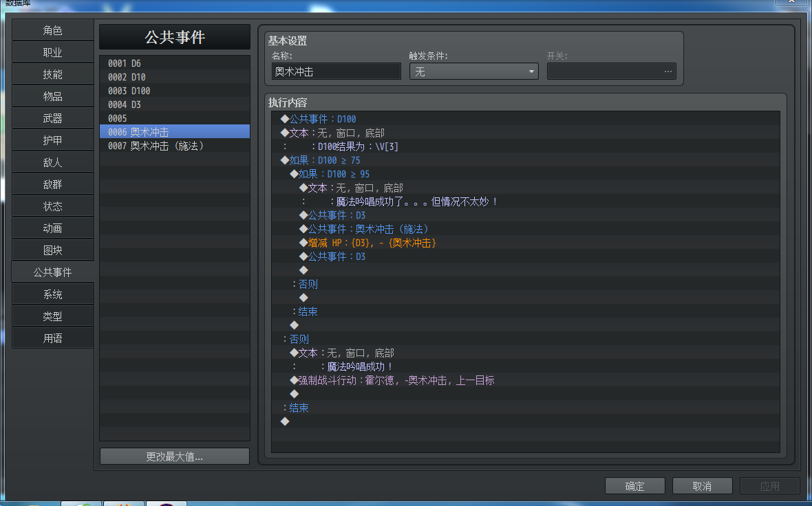Select the 状态 states tab
The height and width of the screenshot is (506, 812).
[x=53, y=206]
